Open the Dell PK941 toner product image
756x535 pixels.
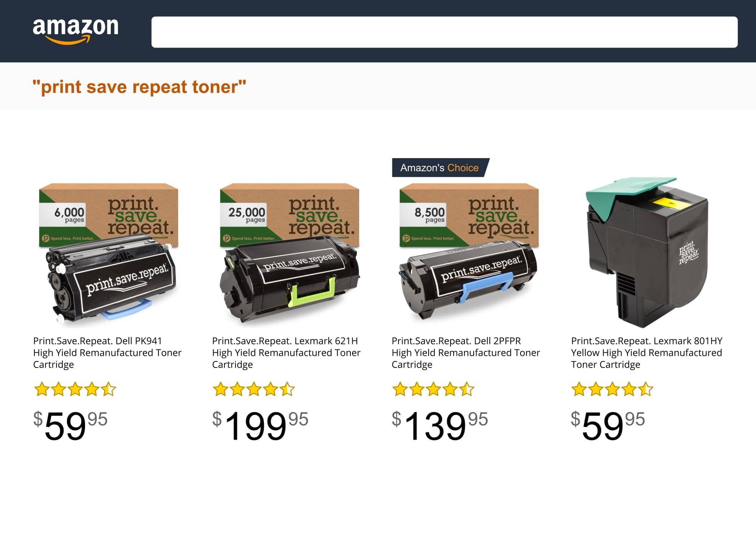point(109,254)
